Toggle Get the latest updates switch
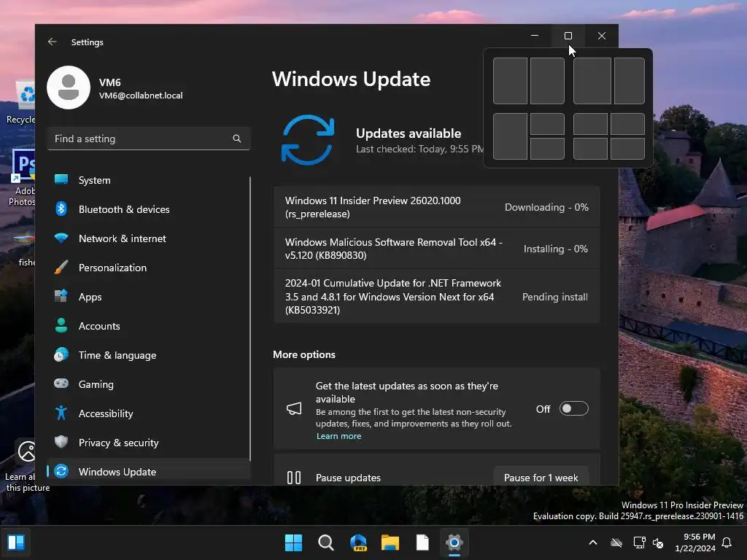The width and height of the screenshot is (747, 560). [x=573, y=408]
